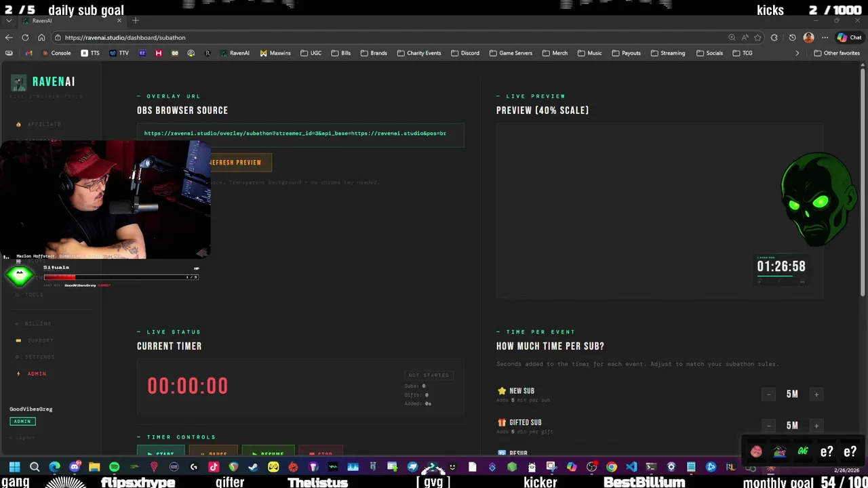Open the TTV bookmark
This screenshot has width=868, height=488.
tap(119, 53)
